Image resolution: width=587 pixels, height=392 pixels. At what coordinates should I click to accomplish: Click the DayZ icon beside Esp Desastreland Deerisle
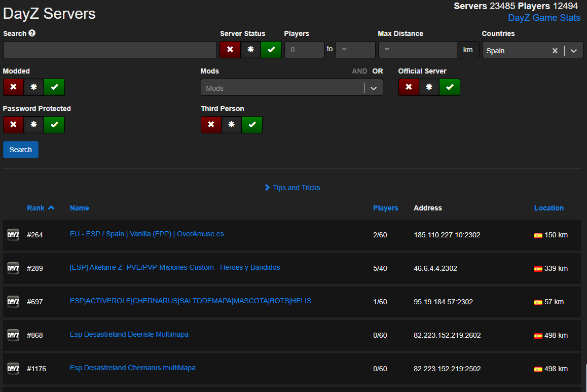(x=13, y=335)
